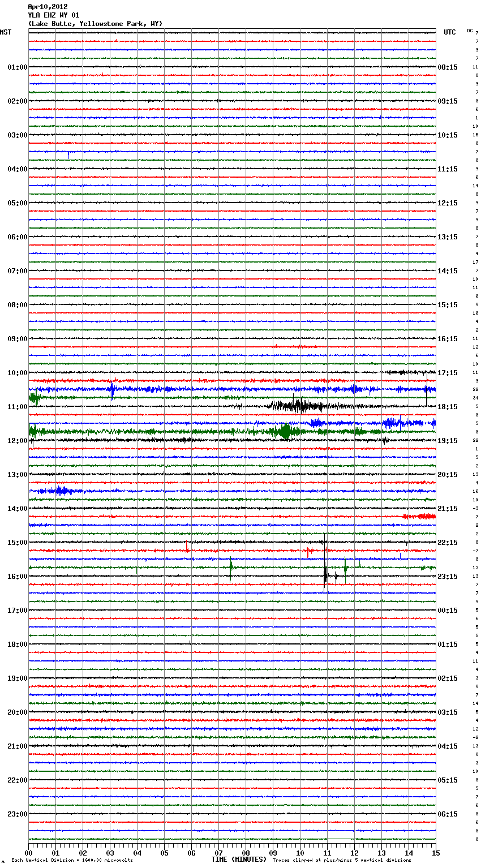Select the 11:00 MST time label
The width and height of the screenshot is (481, 868).
point(17,407)
